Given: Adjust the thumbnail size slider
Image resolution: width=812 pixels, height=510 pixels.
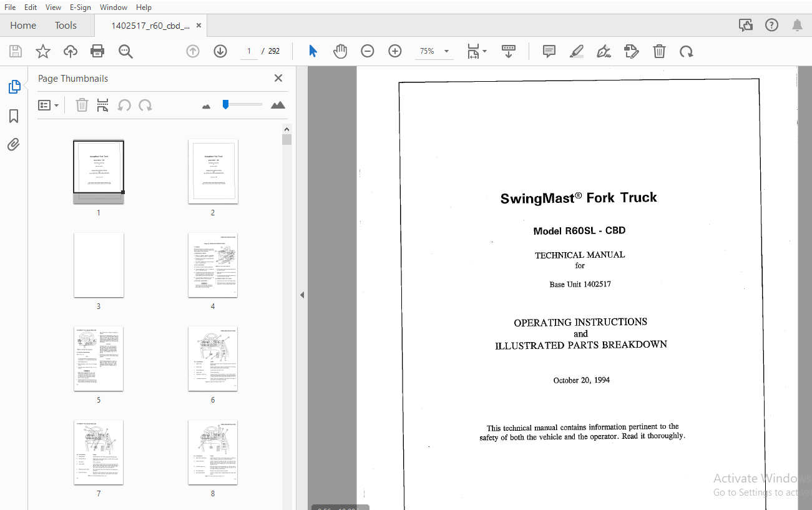Looking at the screenshot, I should tap(242, 105).
